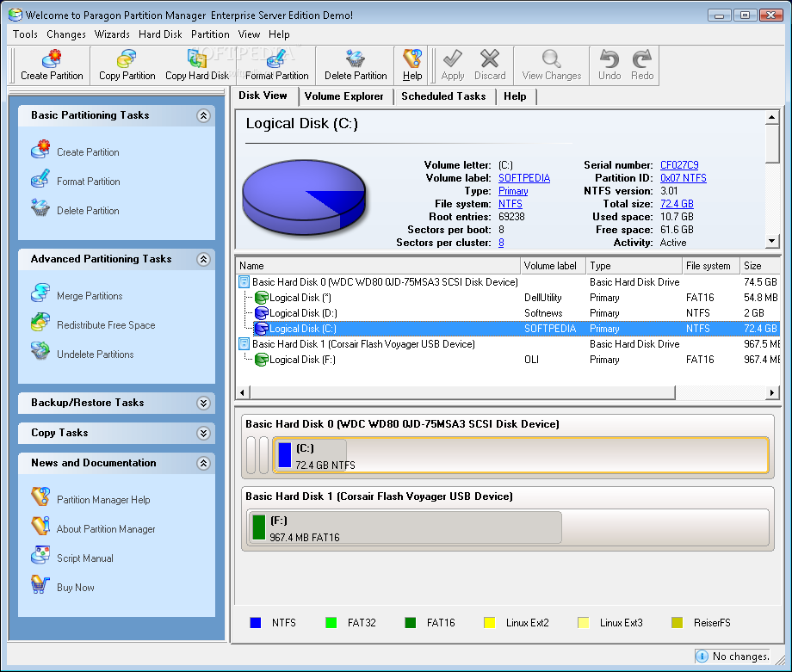
Task: Sort list by File system column
Action: [x=709, y=266]
